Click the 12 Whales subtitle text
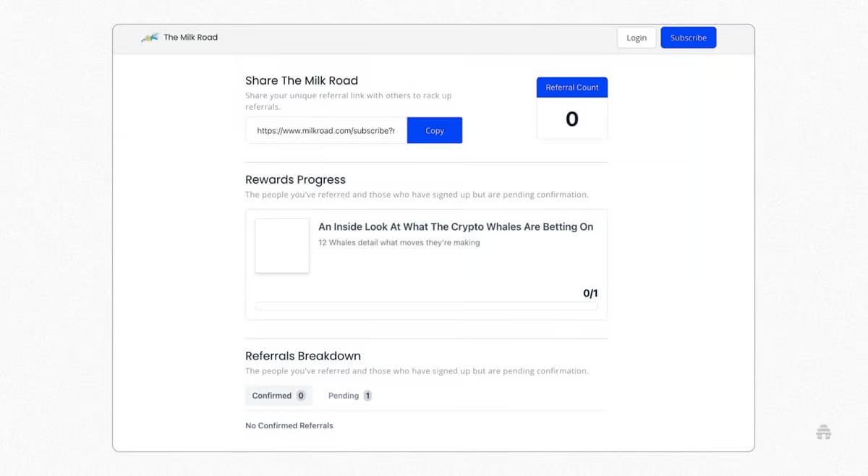868x476 pixels. tap(399, 242)
